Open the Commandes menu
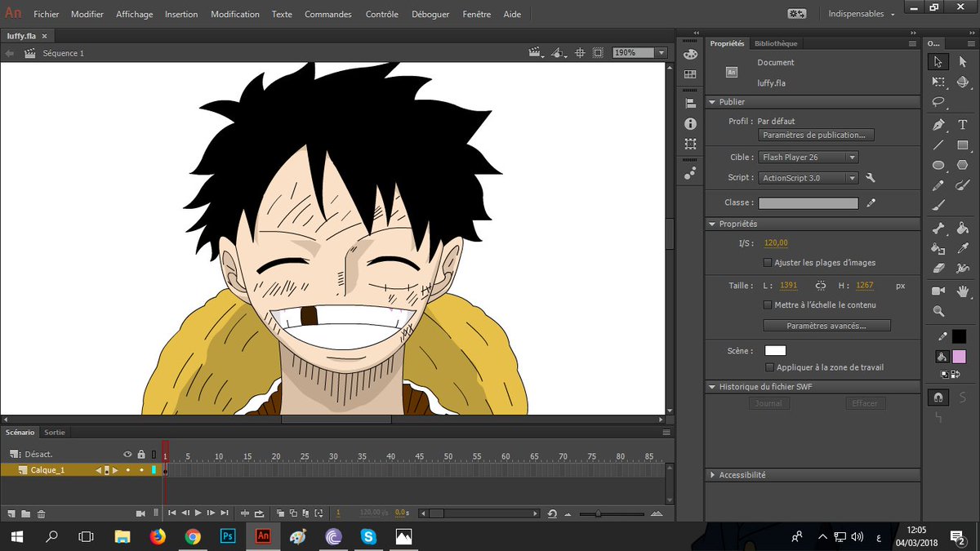Image resolution: width=980 pixels, height=551 pixels. click(328, 14)
